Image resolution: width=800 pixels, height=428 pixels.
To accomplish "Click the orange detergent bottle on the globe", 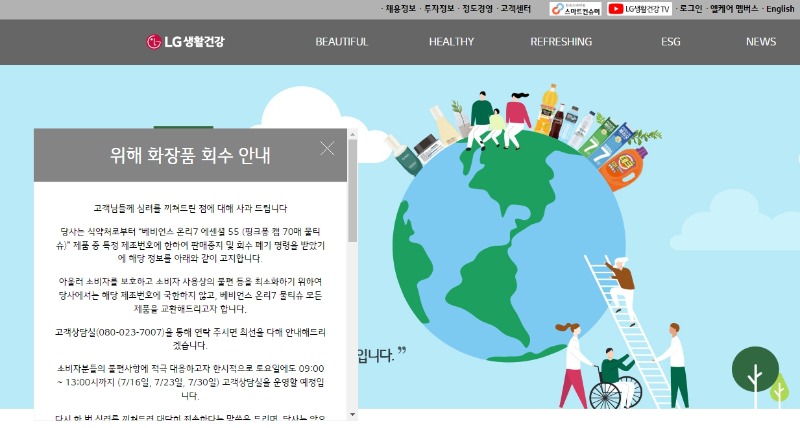I will click(x=623, y=168).
